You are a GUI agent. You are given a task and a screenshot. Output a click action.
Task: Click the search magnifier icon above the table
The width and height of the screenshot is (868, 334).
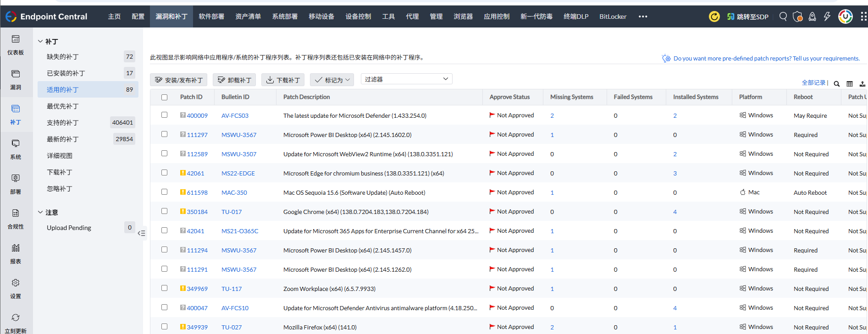pos(837,84)
